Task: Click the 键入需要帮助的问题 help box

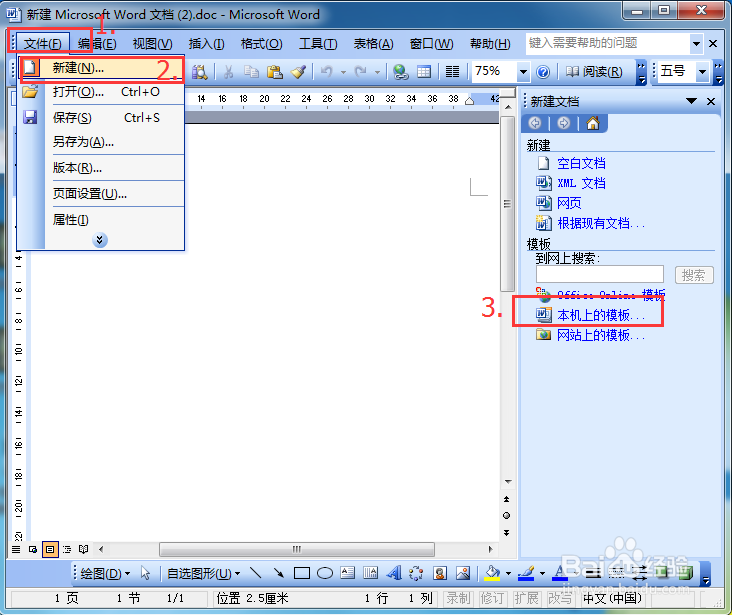Action: tap(608, 43)
